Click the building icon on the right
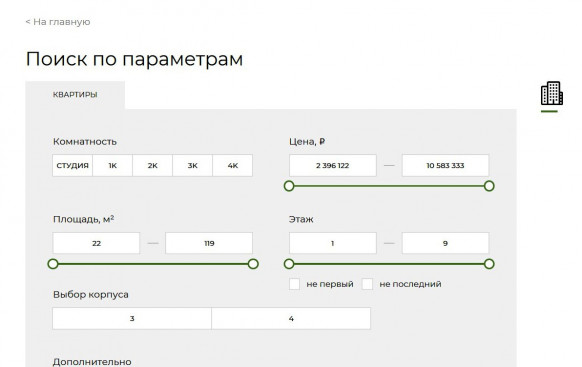The height and width of the screenshot is (367, 582). click(552, 93)
